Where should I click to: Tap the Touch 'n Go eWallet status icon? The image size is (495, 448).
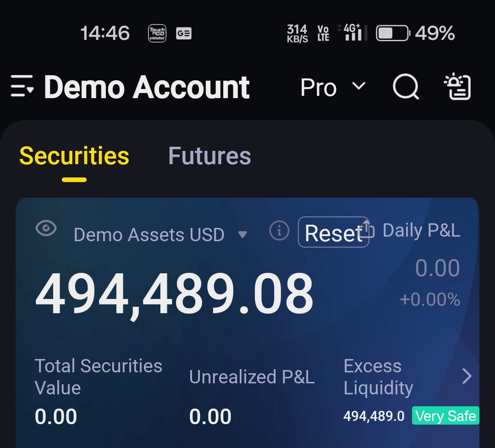pyautogui.click(x=157, y=33)
